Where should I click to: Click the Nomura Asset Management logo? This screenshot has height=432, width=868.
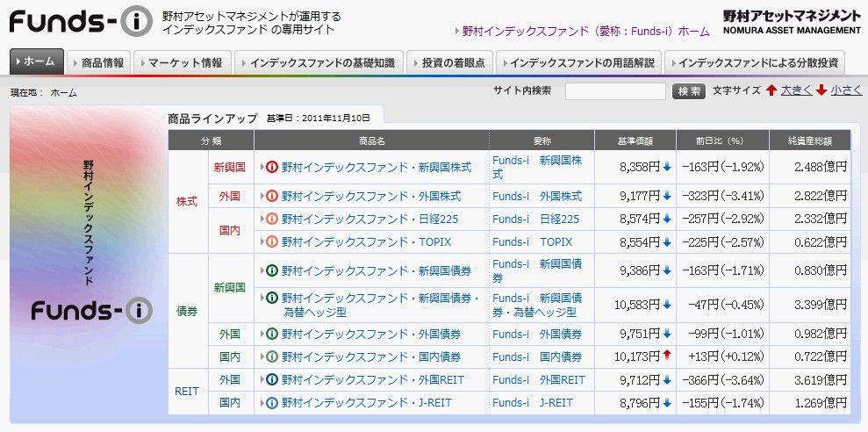792,22
